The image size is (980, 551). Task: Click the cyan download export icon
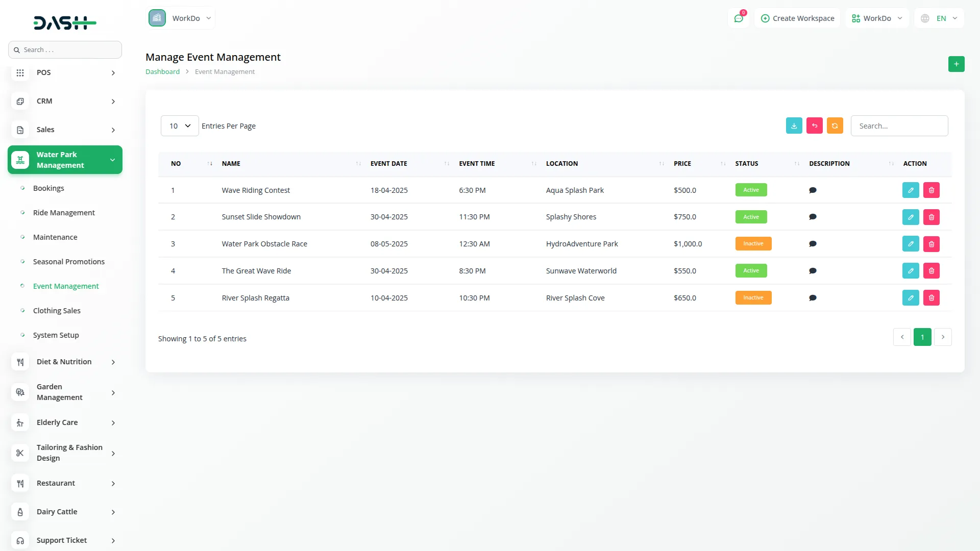794,126
